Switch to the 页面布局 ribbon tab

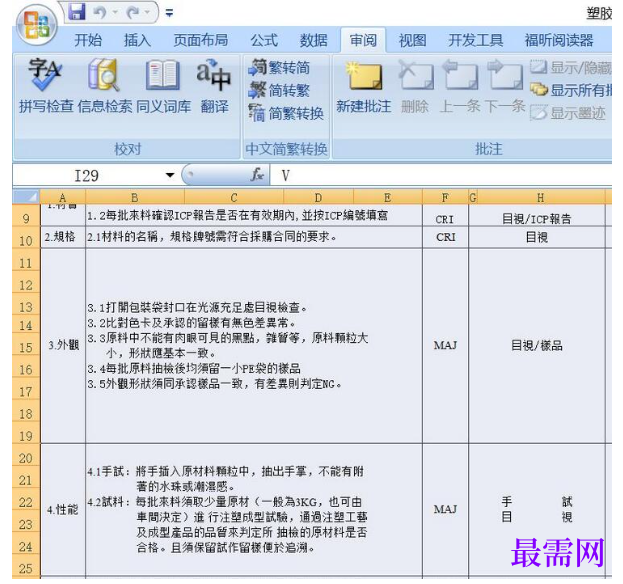click(x=201, y=40)
